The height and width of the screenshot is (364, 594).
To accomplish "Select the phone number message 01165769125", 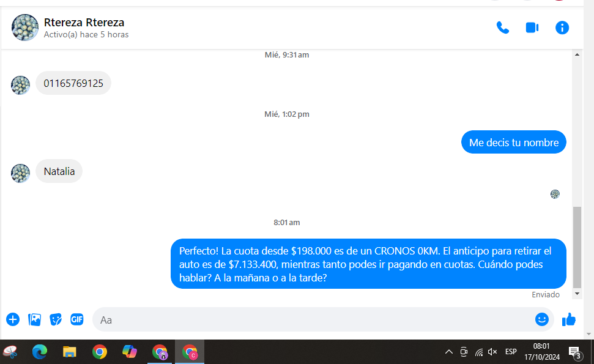I will [73, 83].
